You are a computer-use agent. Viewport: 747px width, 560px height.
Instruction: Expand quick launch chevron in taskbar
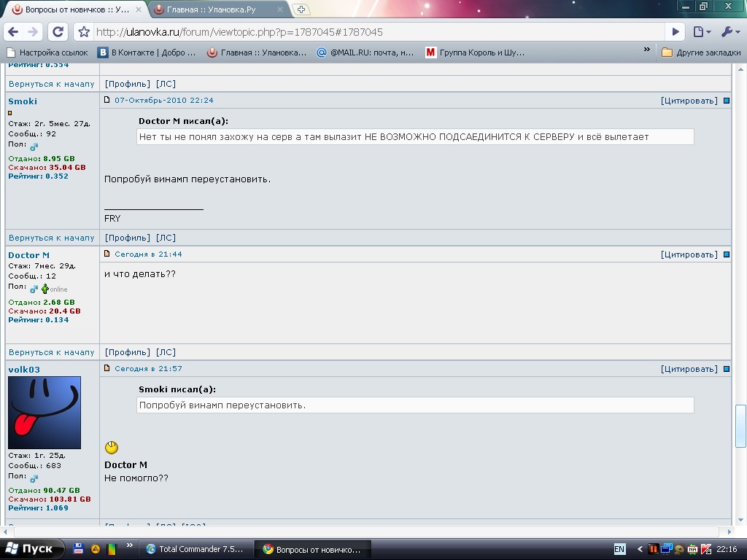[x=129, y=545]
